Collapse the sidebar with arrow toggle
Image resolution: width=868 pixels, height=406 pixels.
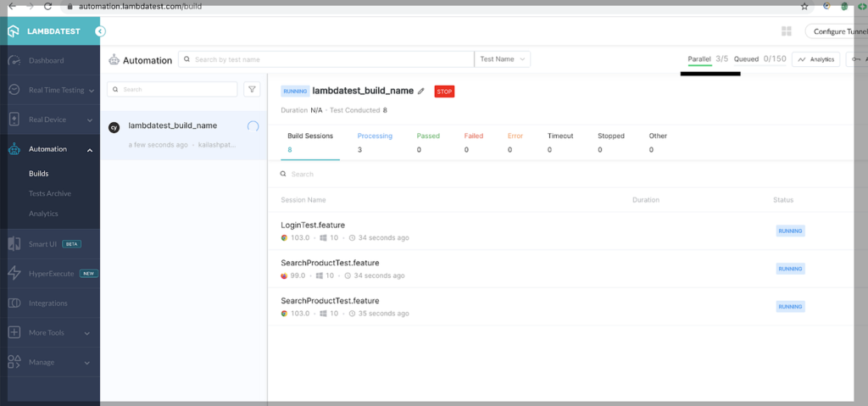point(100,31)
